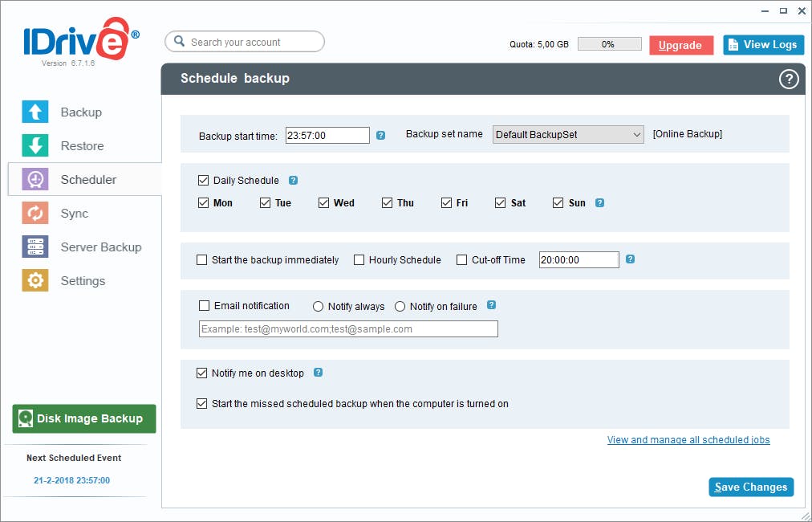Click help icon next to Backup start time
Image resolution: width=812 pixels, height=522 pixels.
[x=381, y=136]
